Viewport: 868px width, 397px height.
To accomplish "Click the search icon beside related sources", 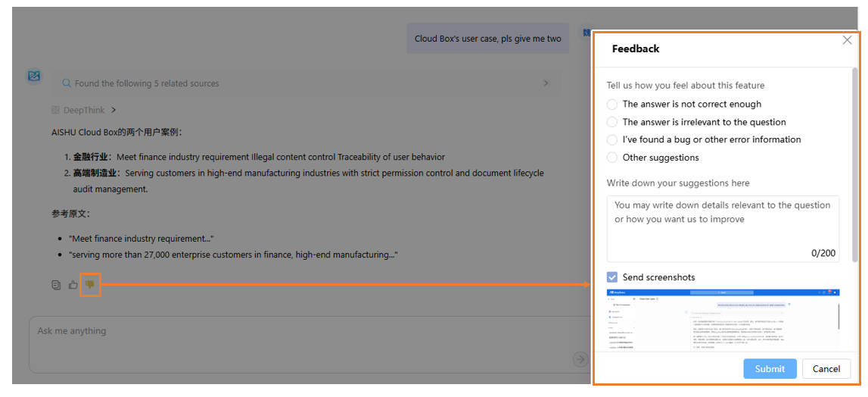I will click(x=67, y=83).
